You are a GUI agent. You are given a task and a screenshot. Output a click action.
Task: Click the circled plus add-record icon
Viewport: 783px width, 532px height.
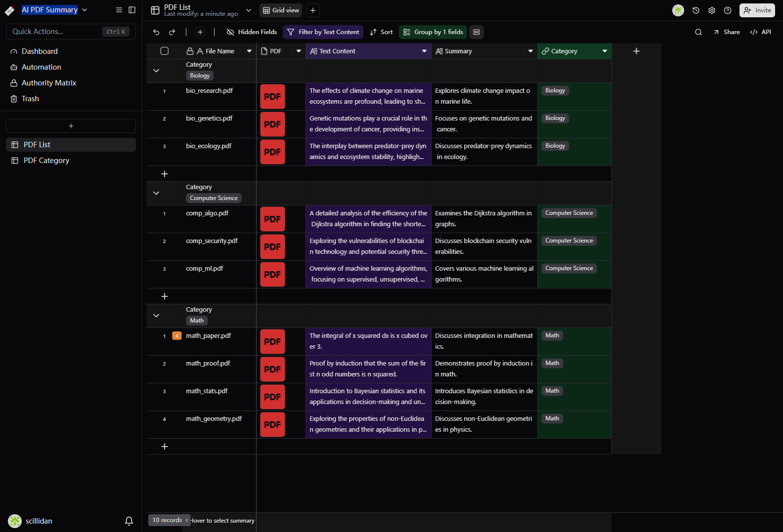tap(200, 32)
